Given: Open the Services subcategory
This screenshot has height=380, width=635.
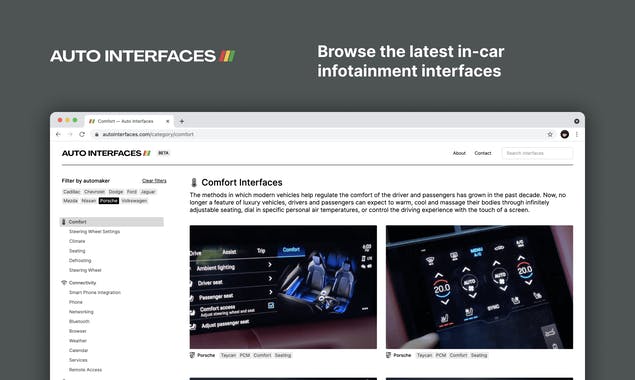Looking at the screenshot, I should pos(78,360).
